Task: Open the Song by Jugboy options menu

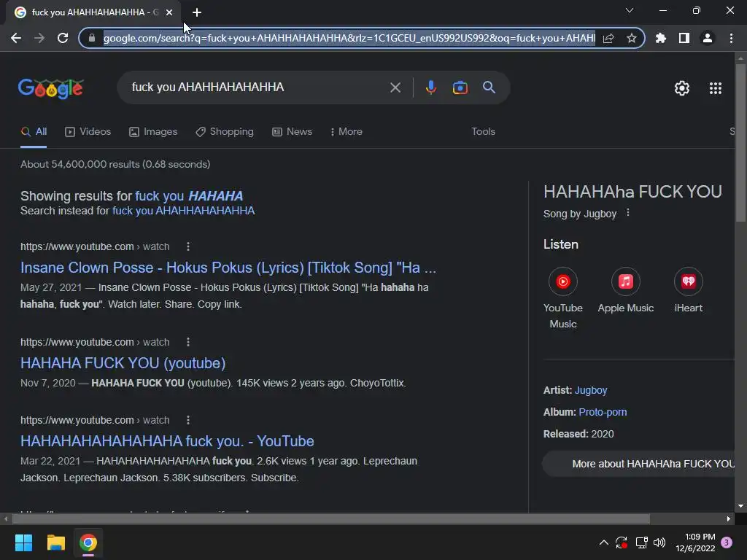Action: 628,213
